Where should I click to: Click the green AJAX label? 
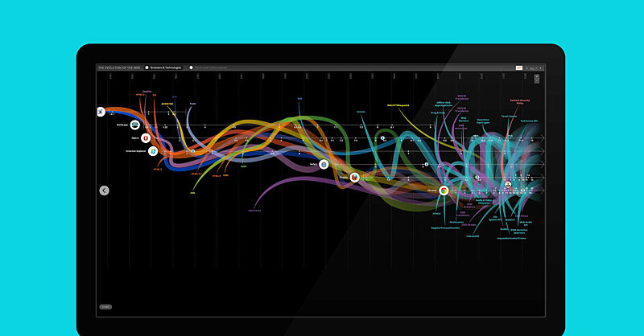pyautogui.click(x=244, y=166)
